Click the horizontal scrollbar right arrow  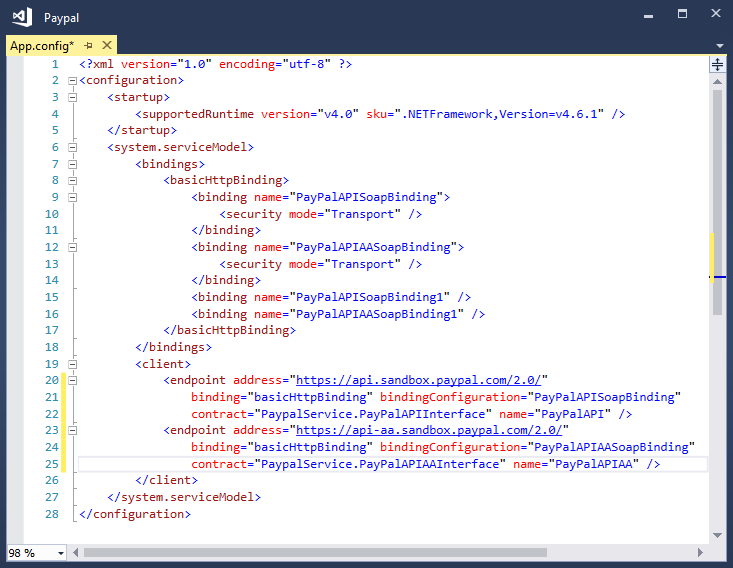pyautogui.click(x=702, y=552)
